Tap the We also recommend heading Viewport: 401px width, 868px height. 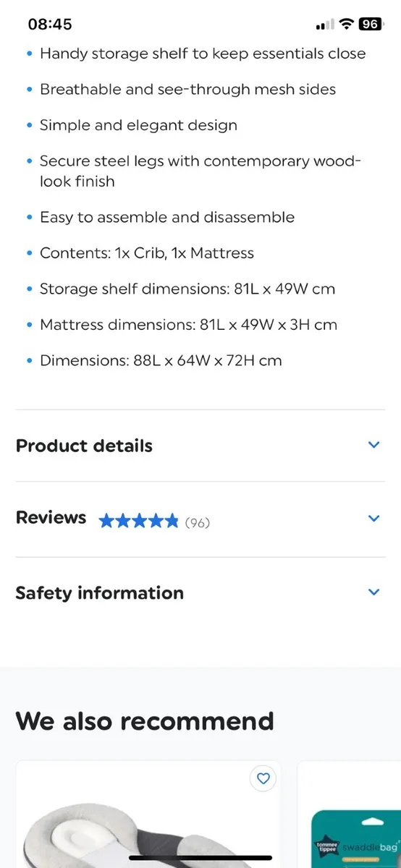tap(145, 721)
